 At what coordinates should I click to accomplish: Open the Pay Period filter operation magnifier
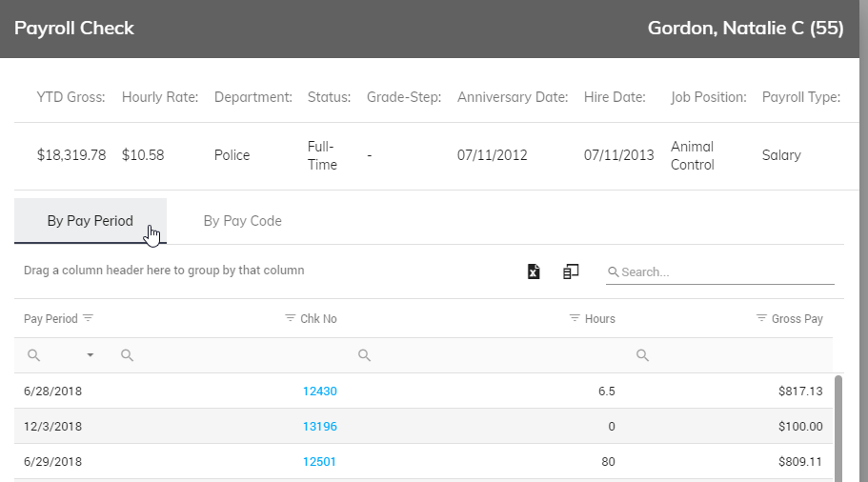pos(33,355)
